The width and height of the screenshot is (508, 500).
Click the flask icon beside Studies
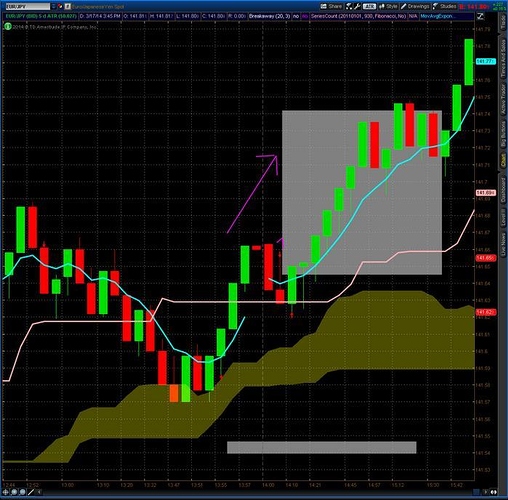tap(435, 6)
